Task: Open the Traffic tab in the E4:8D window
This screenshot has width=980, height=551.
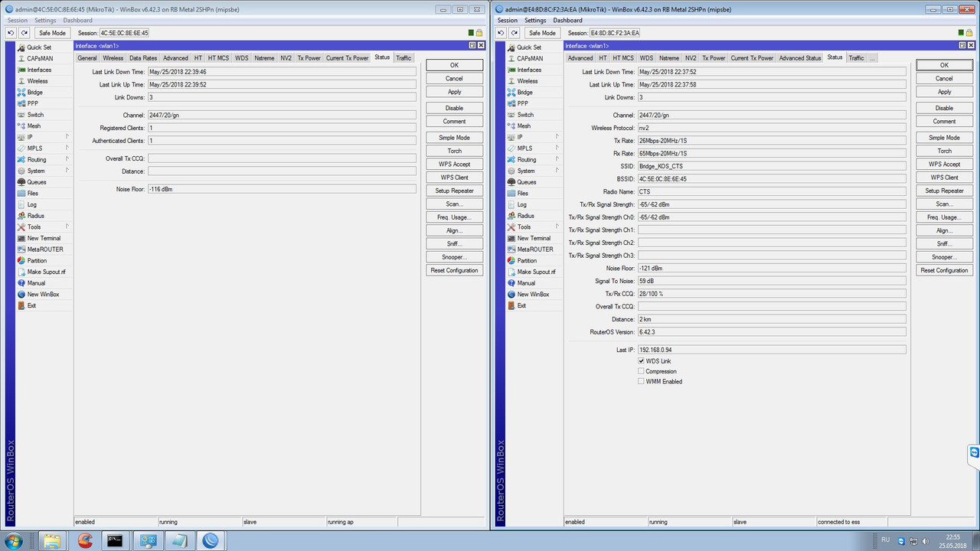Action: (856, 58)
